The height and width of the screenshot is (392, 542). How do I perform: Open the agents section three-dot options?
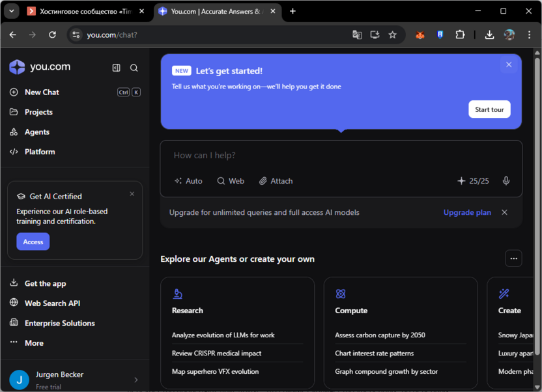click(513, 259)
